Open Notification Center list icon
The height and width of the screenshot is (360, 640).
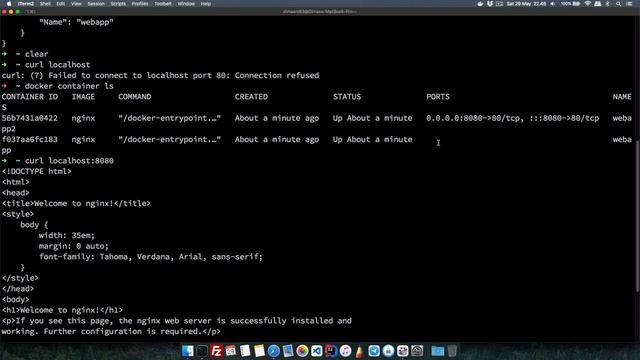629,4
